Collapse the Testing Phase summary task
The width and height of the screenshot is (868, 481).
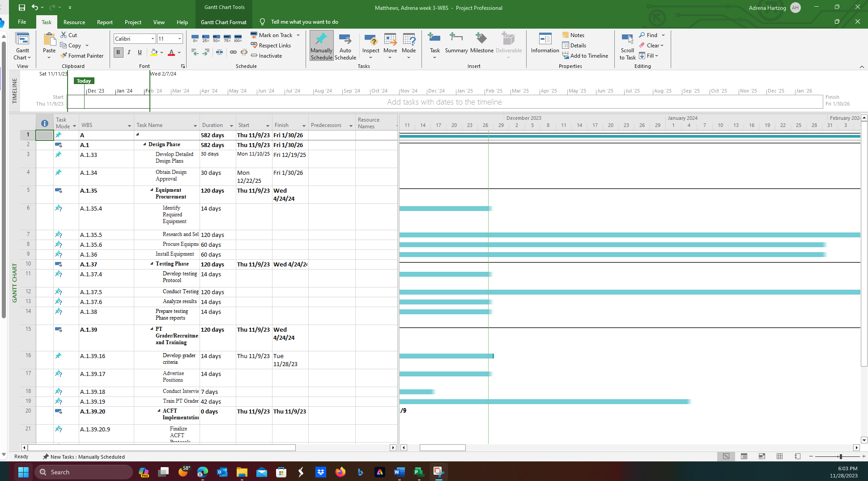[152, 263]
